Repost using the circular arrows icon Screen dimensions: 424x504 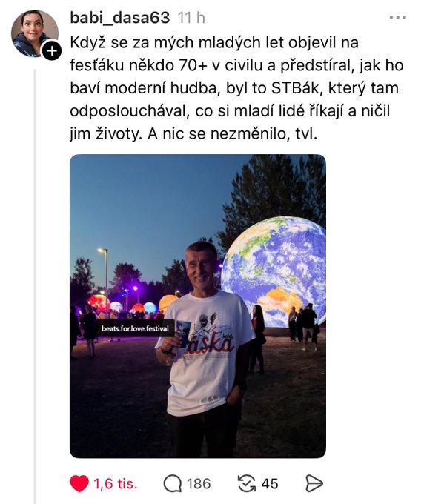pyautogui.click(x=247, y=484)
